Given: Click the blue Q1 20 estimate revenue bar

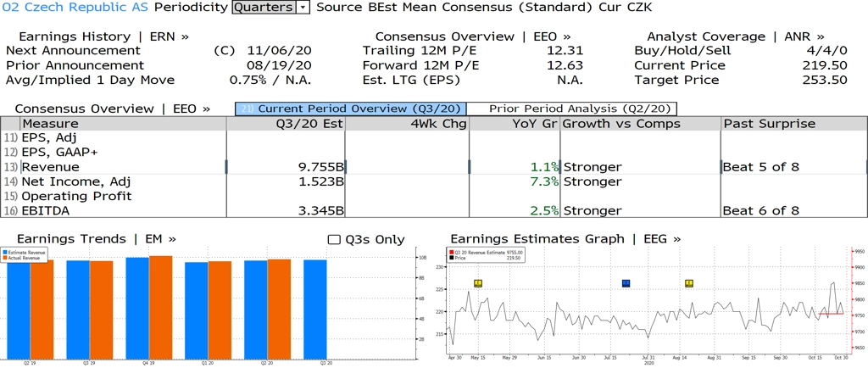Looking at the screenshot, I should pyautogui.click(x=196, y=309).
